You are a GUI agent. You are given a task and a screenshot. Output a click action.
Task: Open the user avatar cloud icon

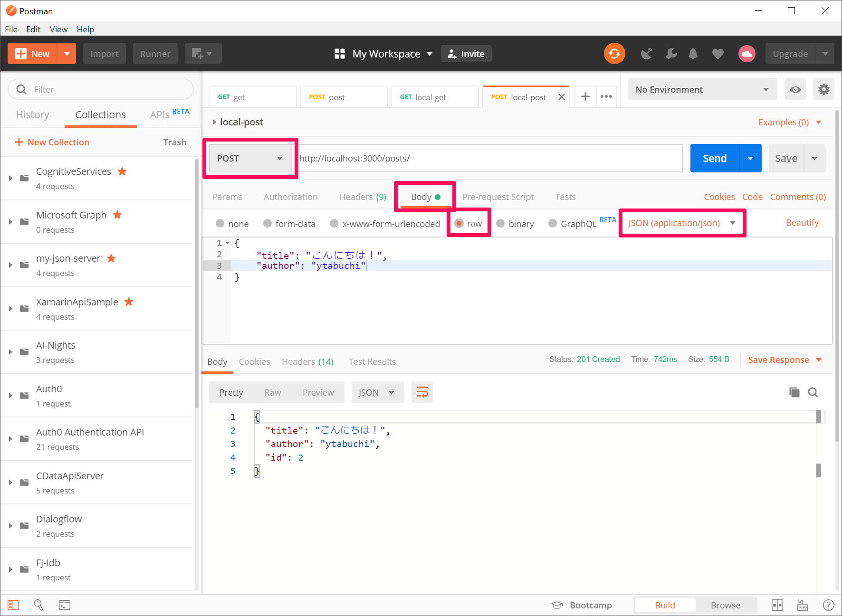click(x=747, y=54)
